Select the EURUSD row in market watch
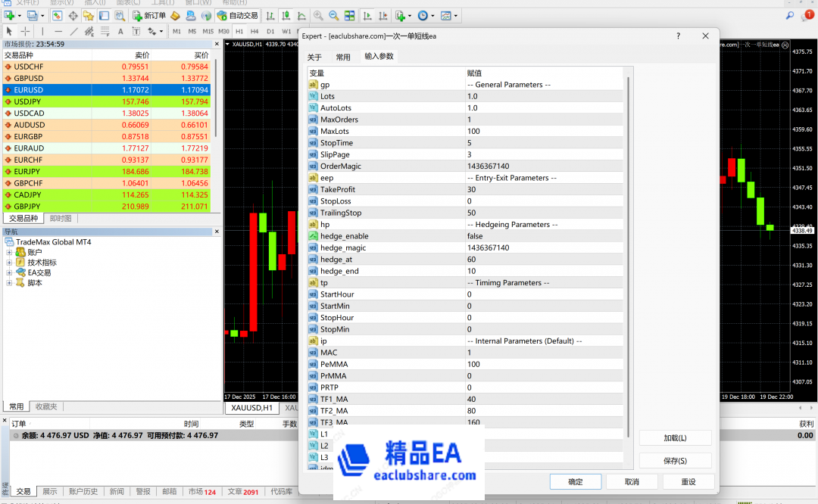The height and width of the screenshot is (504, 818). (x=106, y=89)
